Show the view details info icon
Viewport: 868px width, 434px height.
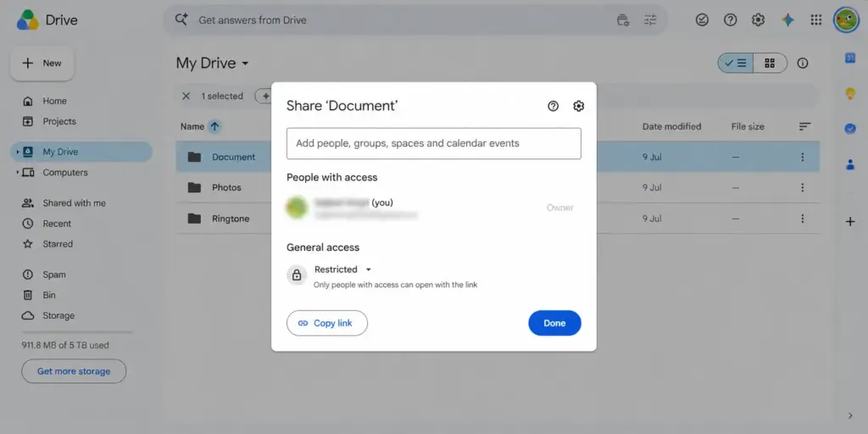803,63
